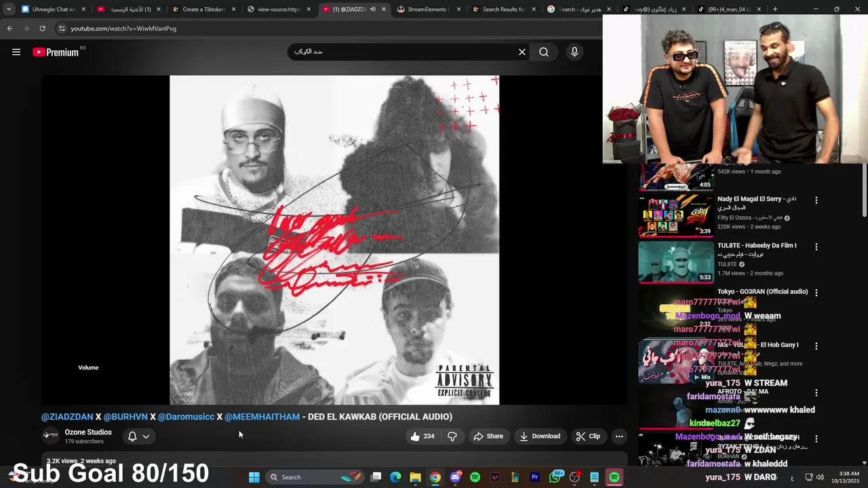868x488 pixels.
Task: Open the Windows Start menu
Action: click(x=254, y=477)
